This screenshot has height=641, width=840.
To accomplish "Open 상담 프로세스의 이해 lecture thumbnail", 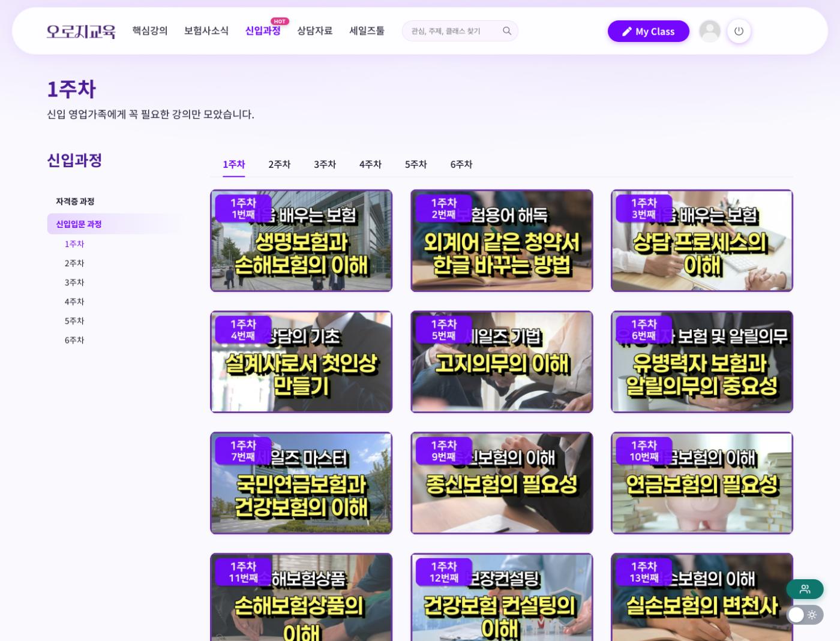I will click(702, 241).
